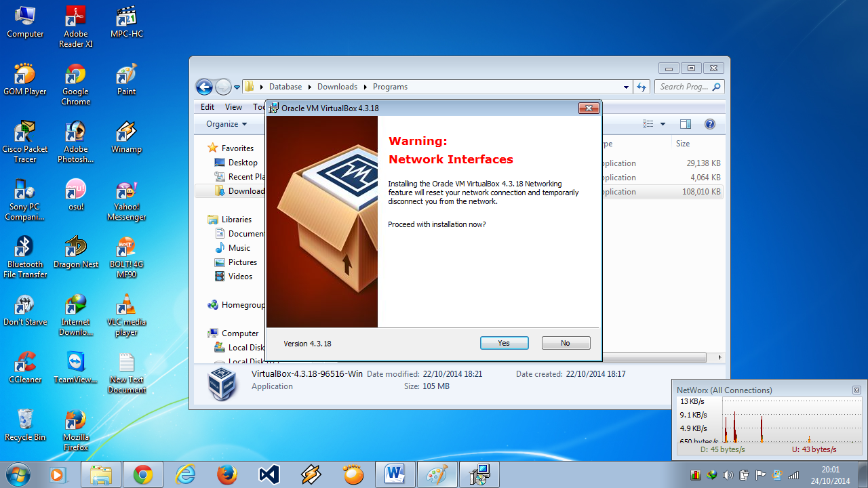Open the Explorer View menu
Viewport: 868px width, 488px height.
(233, 107)
